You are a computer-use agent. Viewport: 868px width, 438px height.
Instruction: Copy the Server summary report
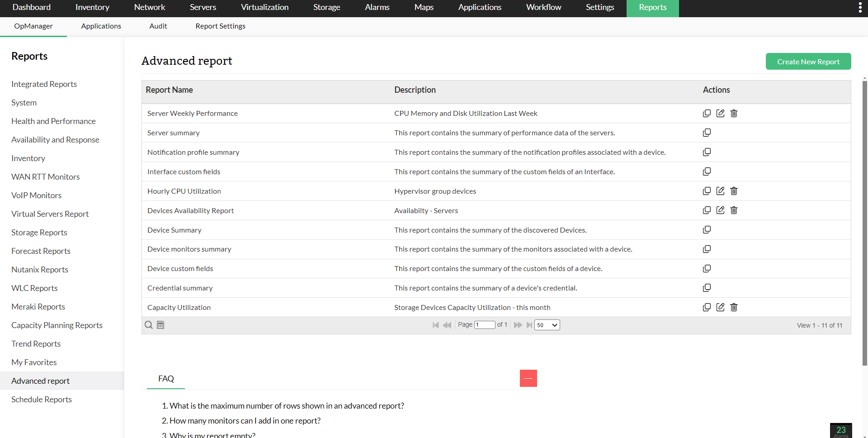[x=707, y=133]
